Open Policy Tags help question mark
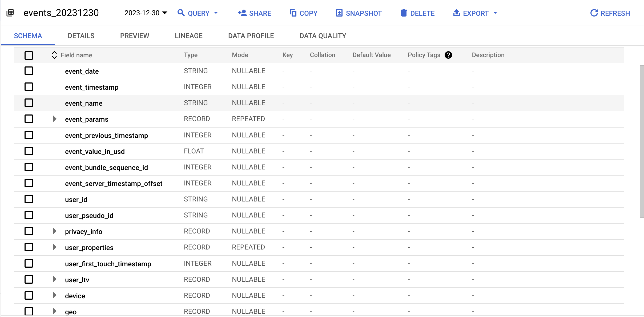 pyautogui.click(x=448, y=55)
